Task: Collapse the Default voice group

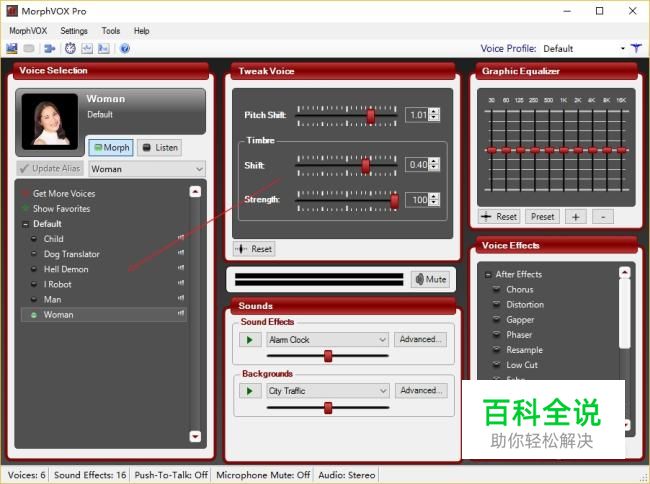Action: click(x=26, y=224)
